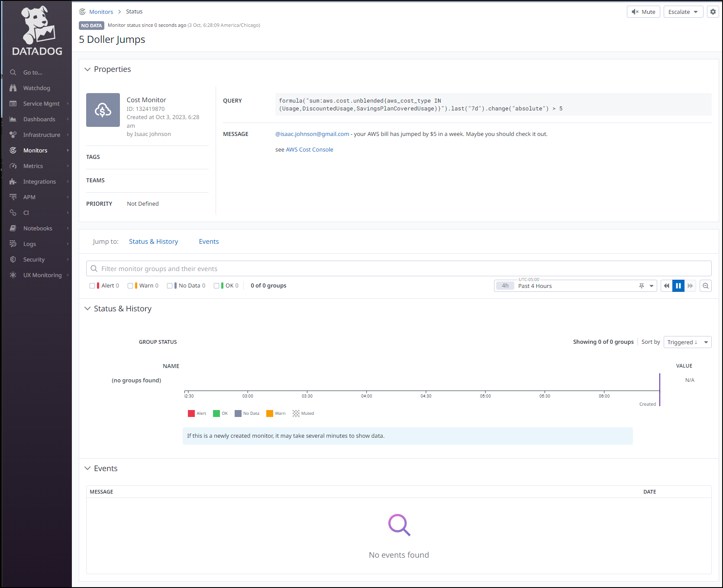Pause live time updates
723x588 pixels.
point(678,286)
